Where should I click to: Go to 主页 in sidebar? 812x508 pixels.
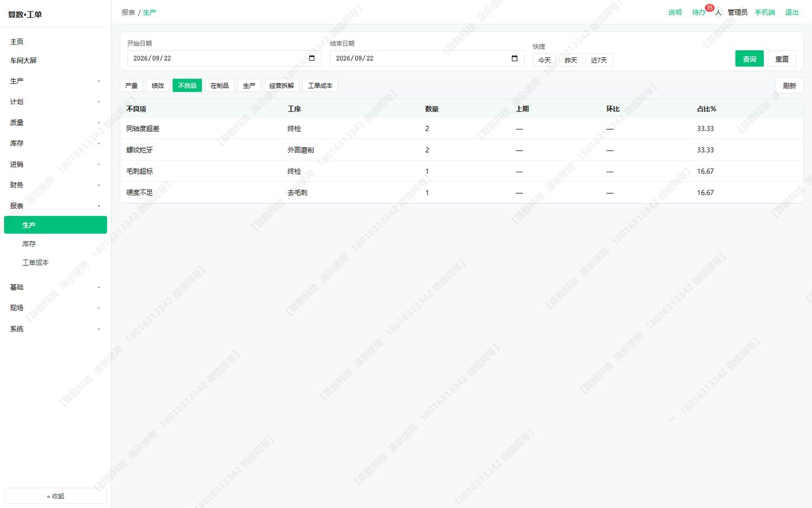click(55, 42)
